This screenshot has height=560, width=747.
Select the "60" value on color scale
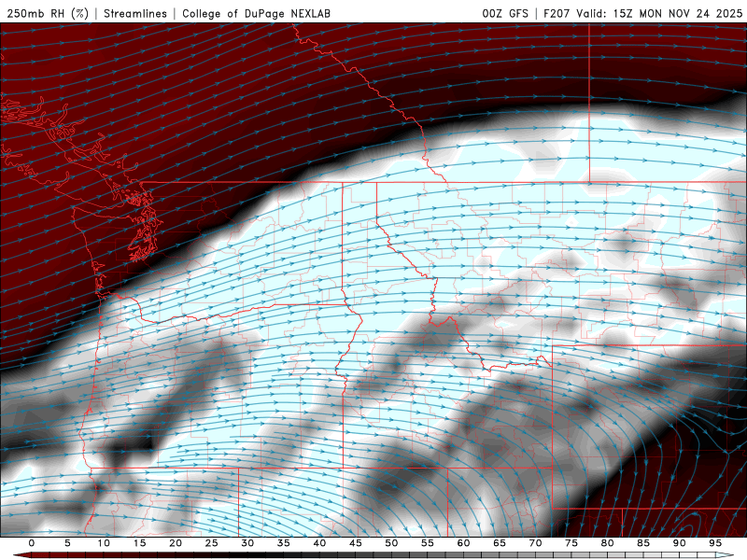463,543
